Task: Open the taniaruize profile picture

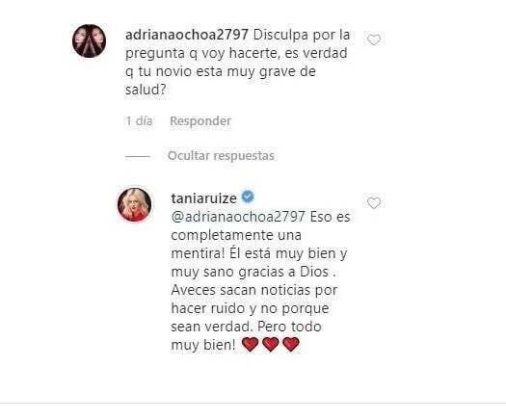Action: click(x=134, y=204)
